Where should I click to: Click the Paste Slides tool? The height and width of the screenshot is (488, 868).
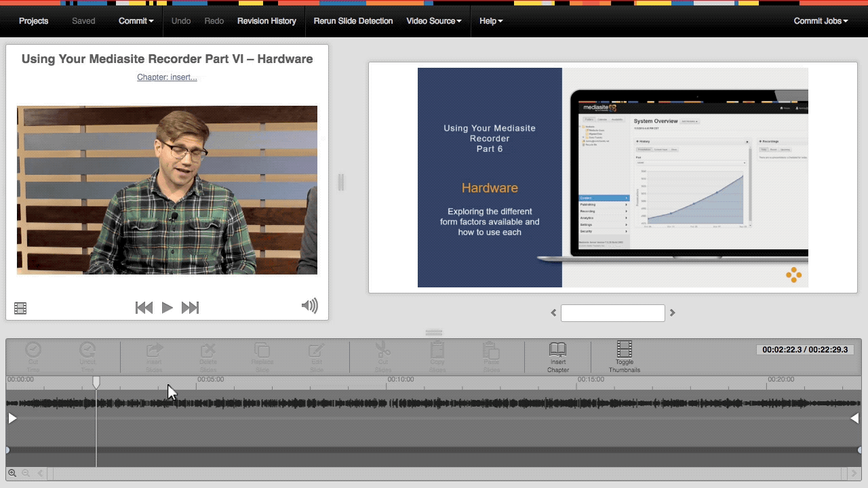pyautogui.click(x=491, y=357)
